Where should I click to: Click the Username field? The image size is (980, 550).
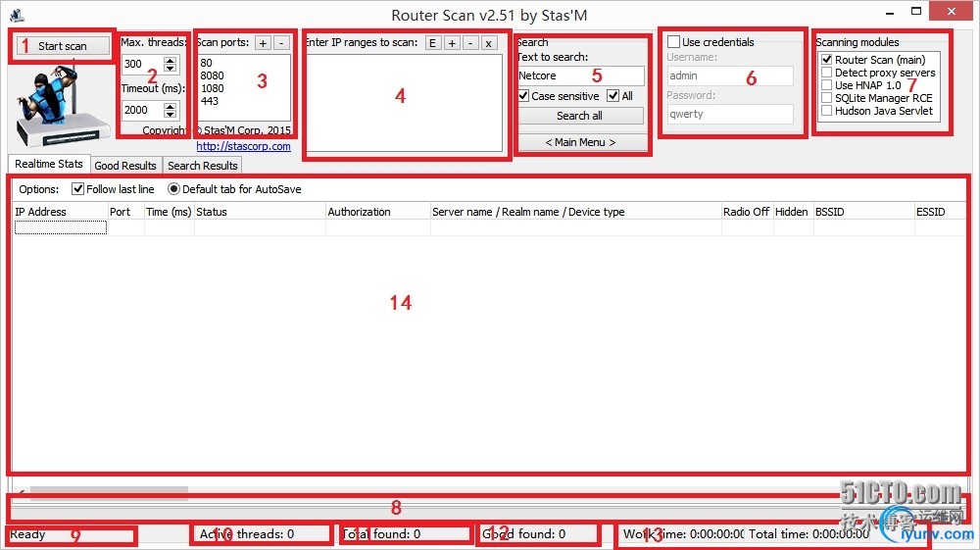(x=730, y=75)
